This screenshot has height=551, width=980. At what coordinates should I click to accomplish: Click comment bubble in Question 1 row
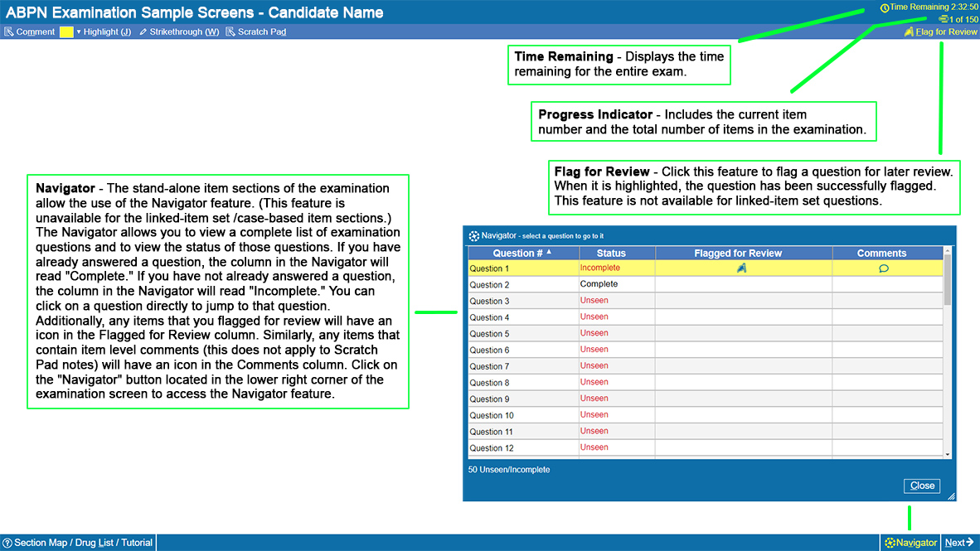883,268
